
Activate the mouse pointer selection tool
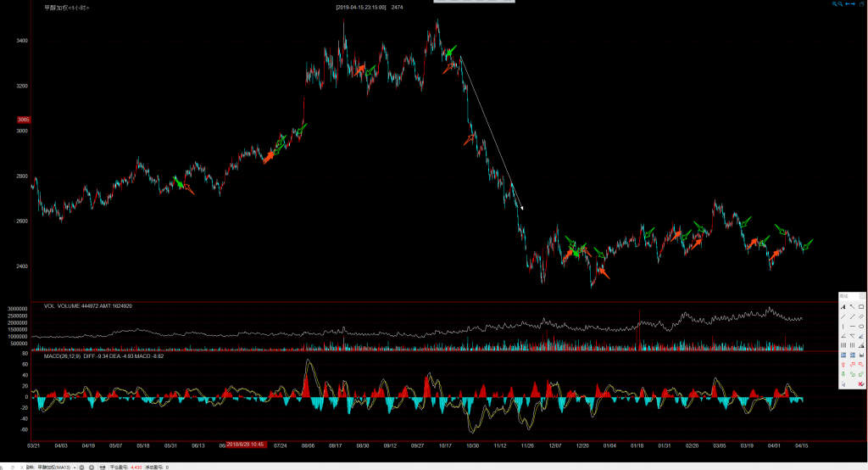pyautogui.click(x=843, y=383)
